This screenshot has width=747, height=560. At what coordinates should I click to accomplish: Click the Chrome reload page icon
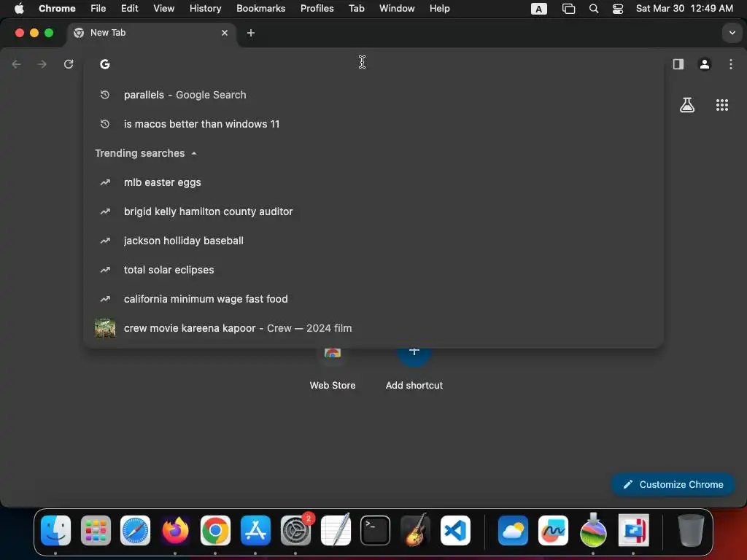pos(69,64)
